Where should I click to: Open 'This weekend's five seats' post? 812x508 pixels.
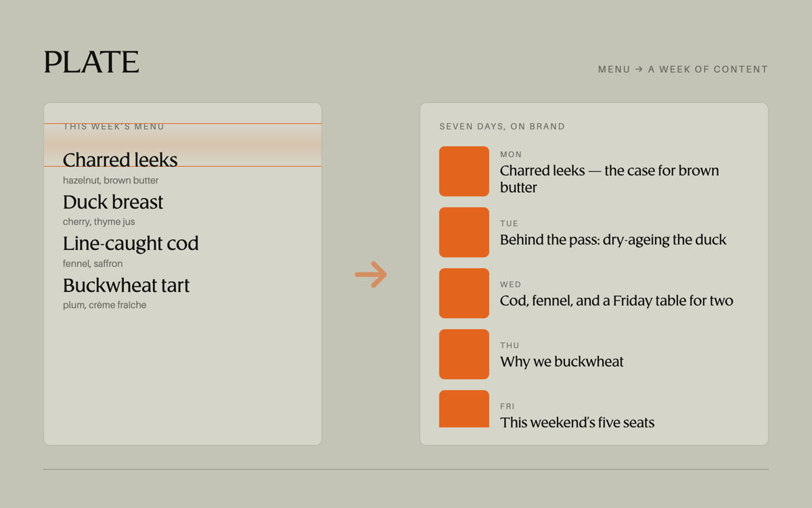(x=577, y=423)
